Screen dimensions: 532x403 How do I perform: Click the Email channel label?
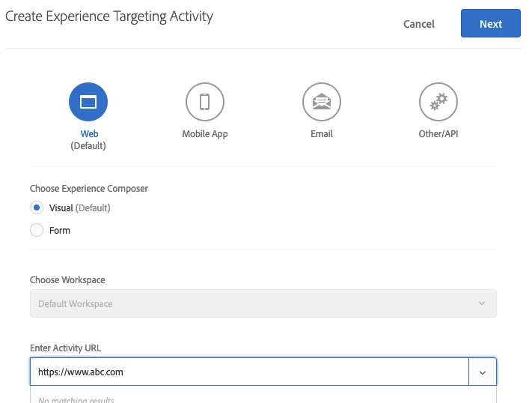coord(322,134)
